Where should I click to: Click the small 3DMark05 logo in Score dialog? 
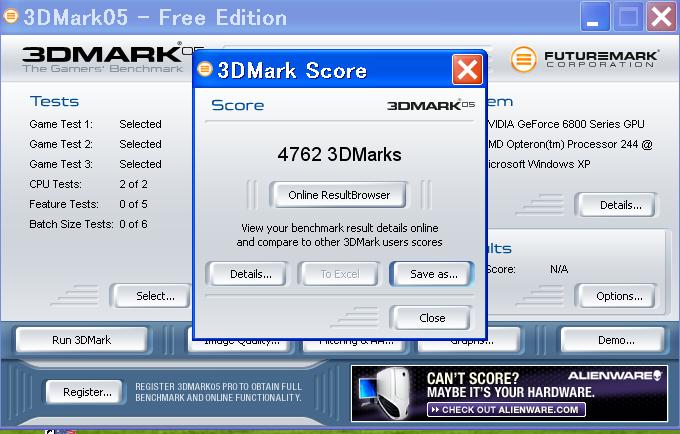click(431, 105)
